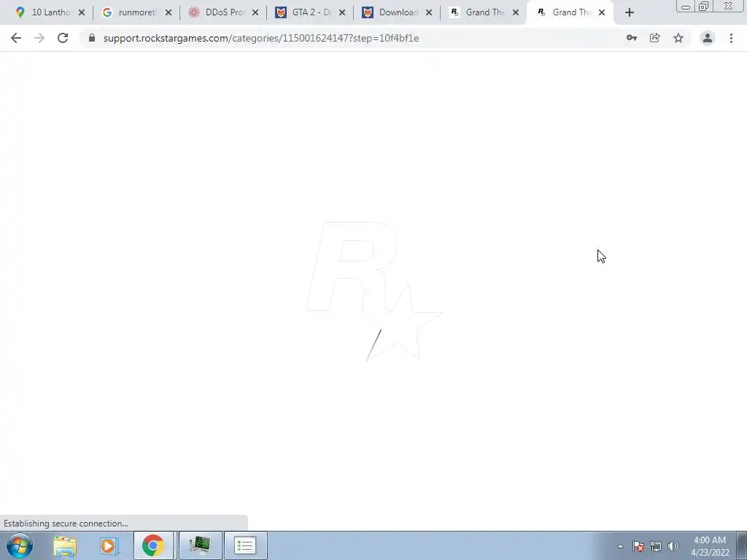
Task: Go back to the previous page
Action: coord(16,38)
